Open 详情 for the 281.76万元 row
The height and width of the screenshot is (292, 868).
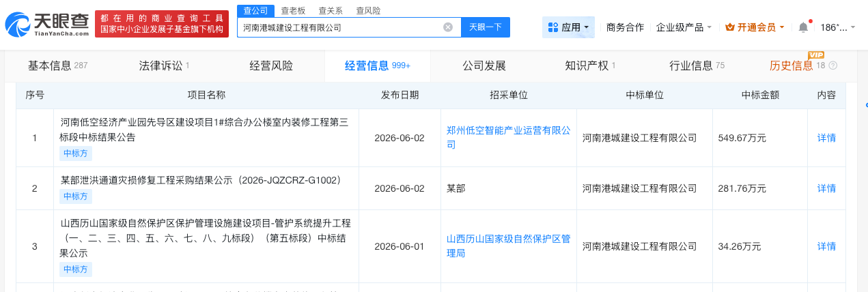pyautogui.click(x=826, y=188)
